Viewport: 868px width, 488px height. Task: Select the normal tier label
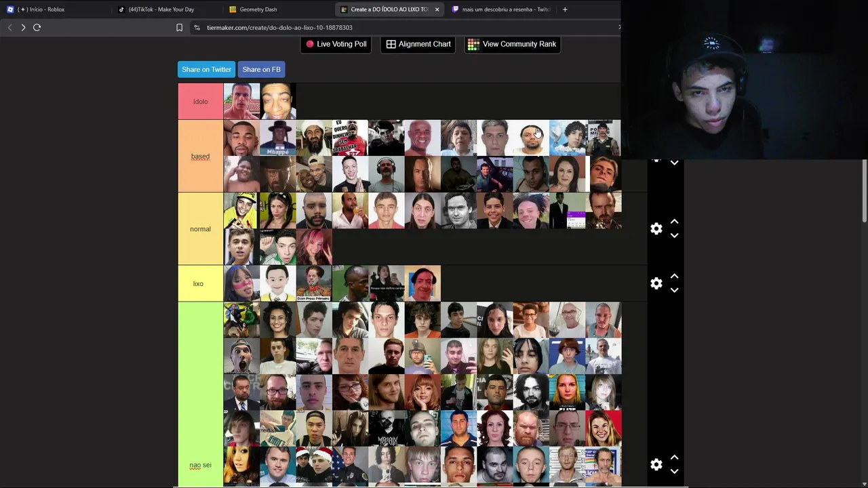[201, 229]
